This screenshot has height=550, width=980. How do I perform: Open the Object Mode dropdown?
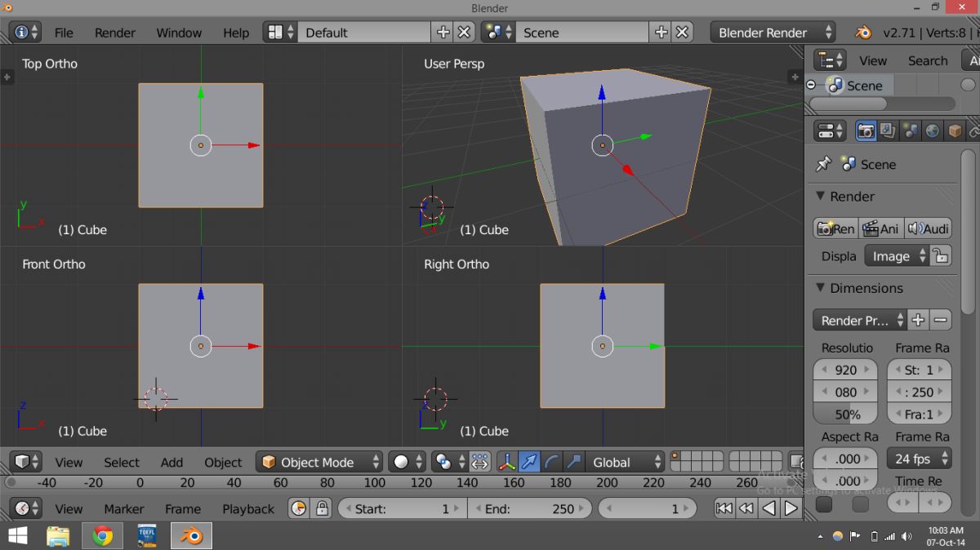click(x=319, y=462)
